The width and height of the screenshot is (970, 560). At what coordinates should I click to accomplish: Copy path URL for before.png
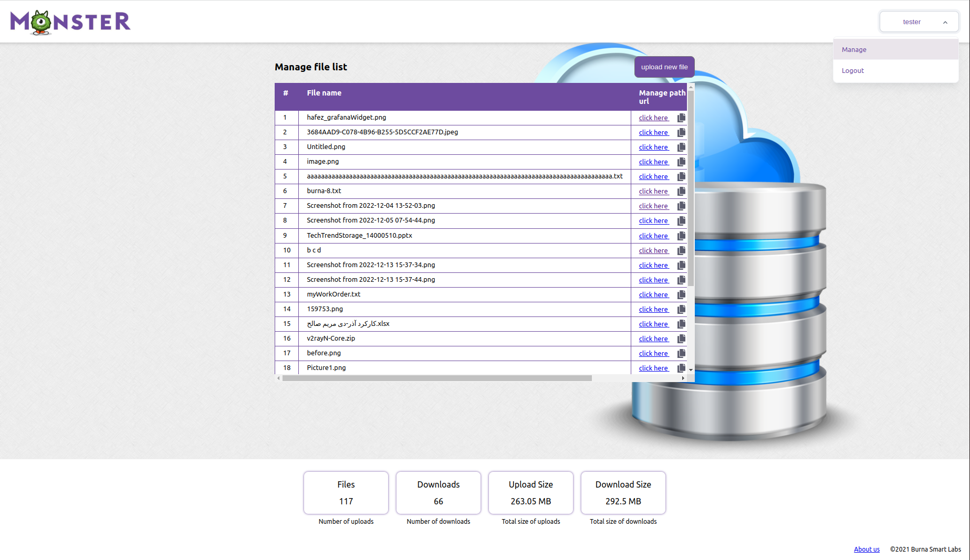point(681,353)
